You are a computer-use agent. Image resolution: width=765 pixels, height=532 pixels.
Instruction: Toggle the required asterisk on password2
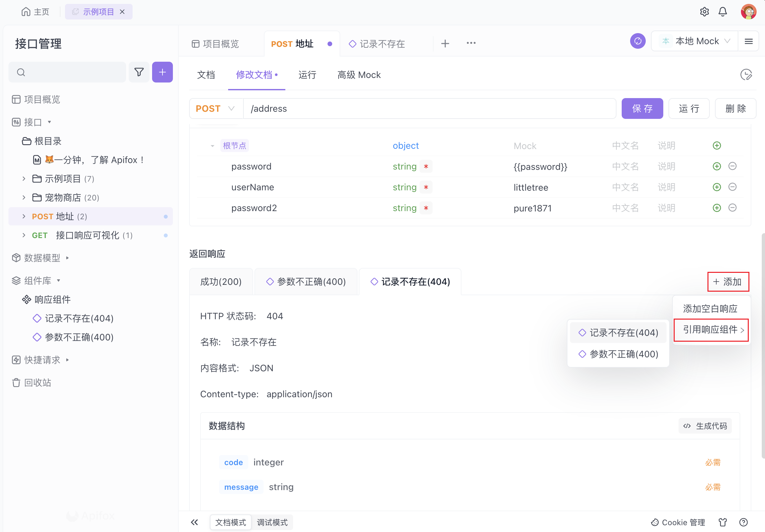pos(426,208)
